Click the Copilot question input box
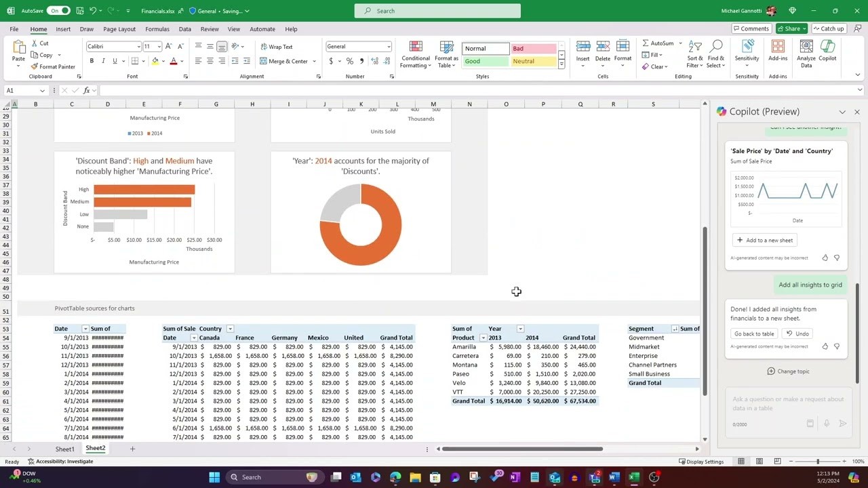 pos(788,411)
